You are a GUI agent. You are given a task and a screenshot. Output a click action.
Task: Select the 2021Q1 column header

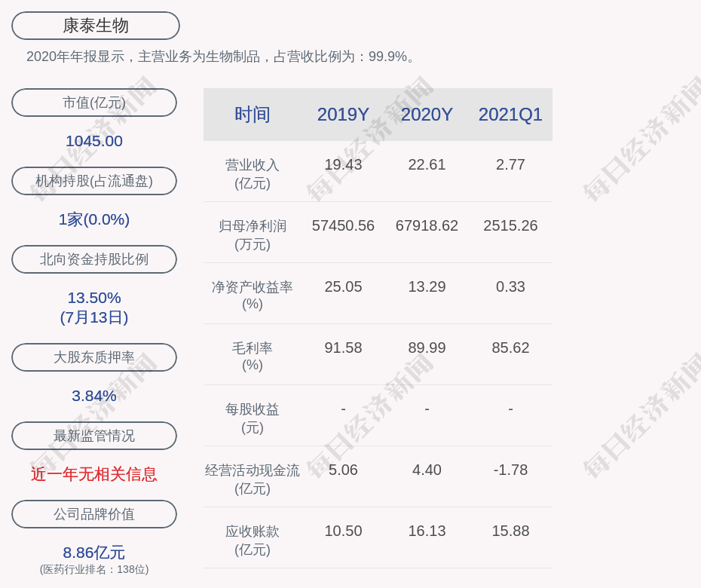pyautogui.click(x=510, y=115)
